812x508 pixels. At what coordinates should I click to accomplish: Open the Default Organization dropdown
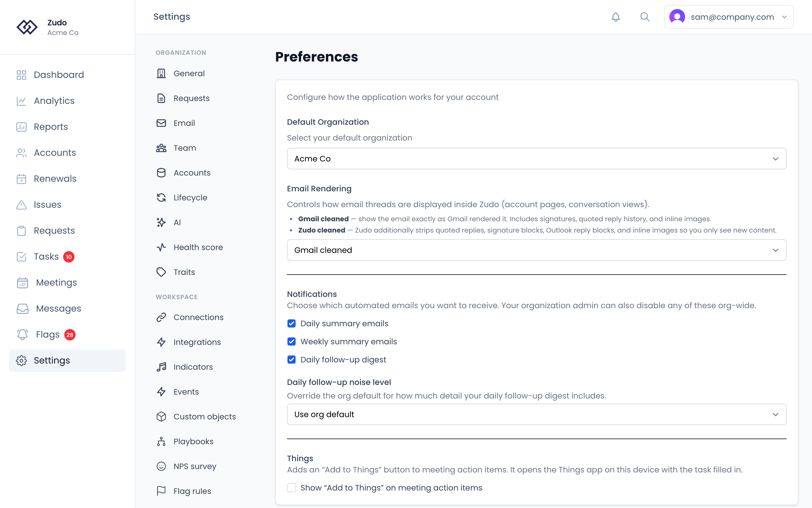(x=537, y=159)
